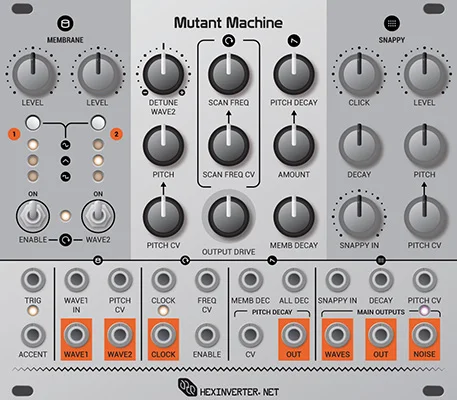Adjust the OUTPUT DRIVE knob
The width and height of the screenshot is (457, 400).
point(229,217)
